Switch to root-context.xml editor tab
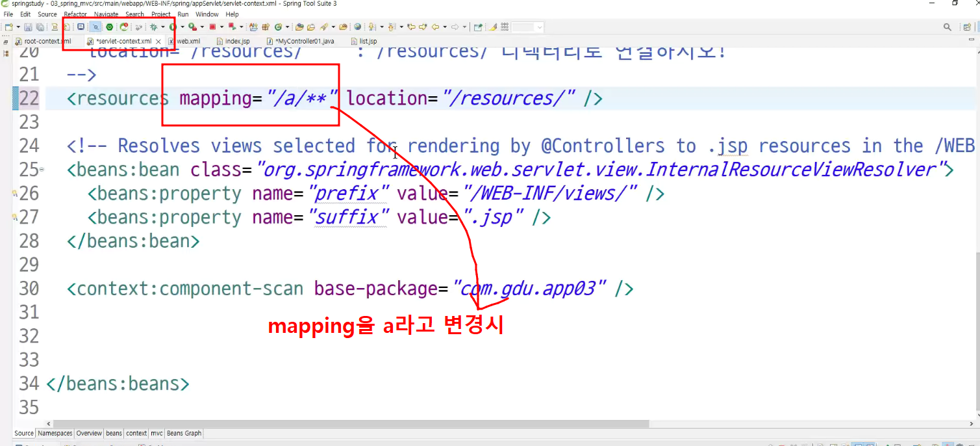This screenshot has width=980, height=446. (43, 41)
